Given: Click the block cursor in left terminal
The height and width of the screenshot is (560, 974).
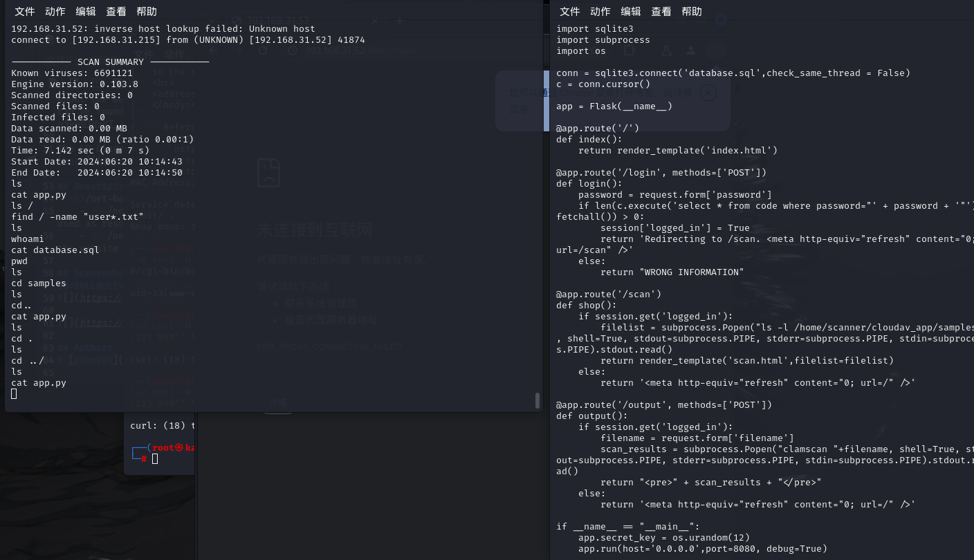Looking at the screenshot, I should (14, 393).
